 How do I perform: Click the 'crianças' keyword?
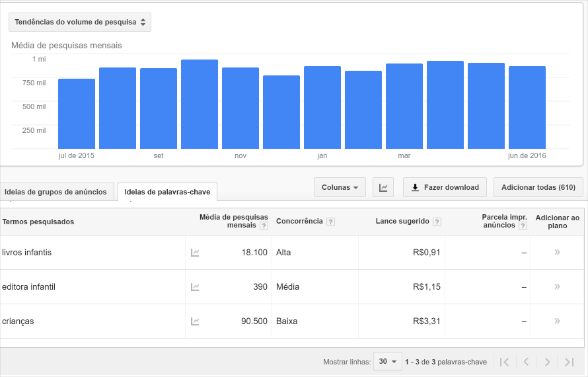pyautogui.click(x=18, y=321)
